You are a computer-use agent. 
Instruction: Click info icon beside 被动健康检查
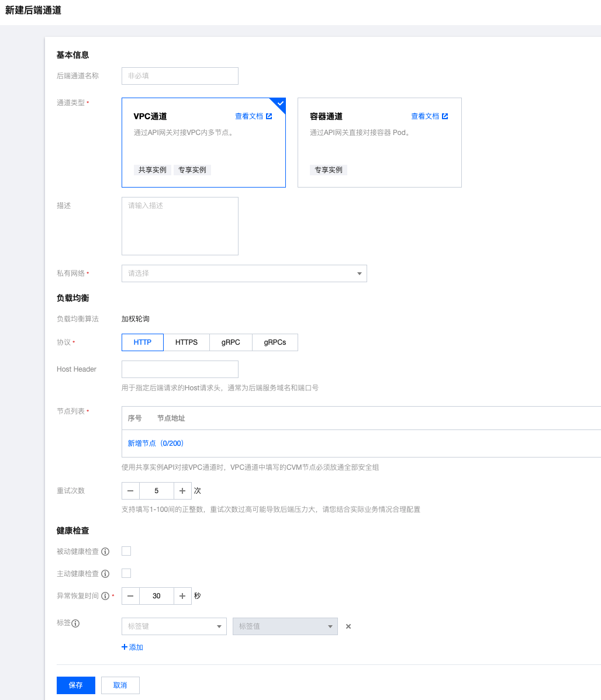coord(105,552)
